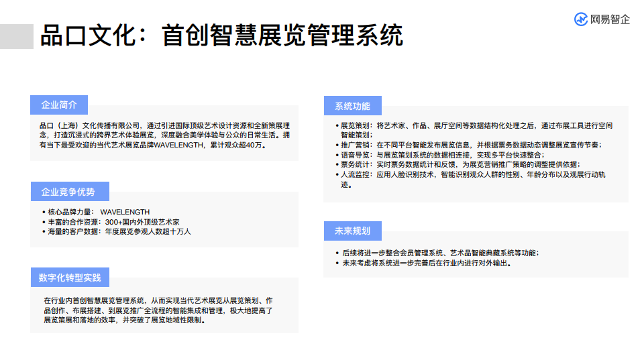Select the 核心品牌力量 bullet item
The image size is (644, 362).
click(98, 212)
